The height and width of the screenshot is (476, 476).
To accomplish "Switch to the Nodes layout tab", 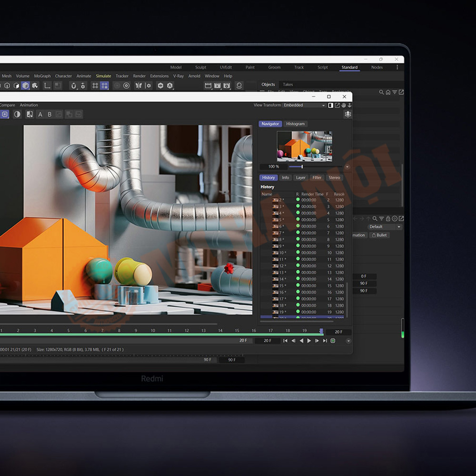I will [x=377, y=68].
